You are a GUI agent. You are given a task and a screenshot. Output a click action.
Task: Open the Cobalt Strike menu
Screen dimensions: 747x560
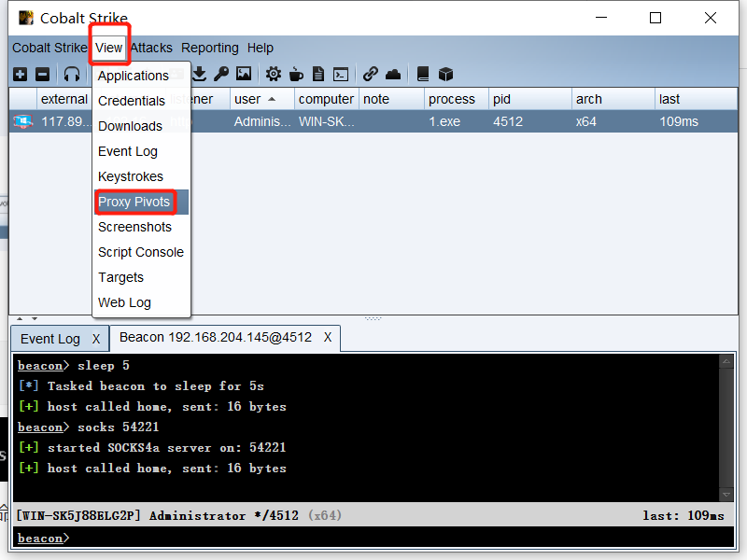click(50, 49)
